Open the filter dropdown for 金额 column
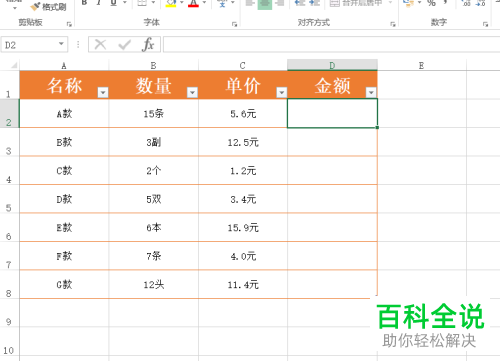The height and width of the screenshot is (361, 500). coord(371,92)
